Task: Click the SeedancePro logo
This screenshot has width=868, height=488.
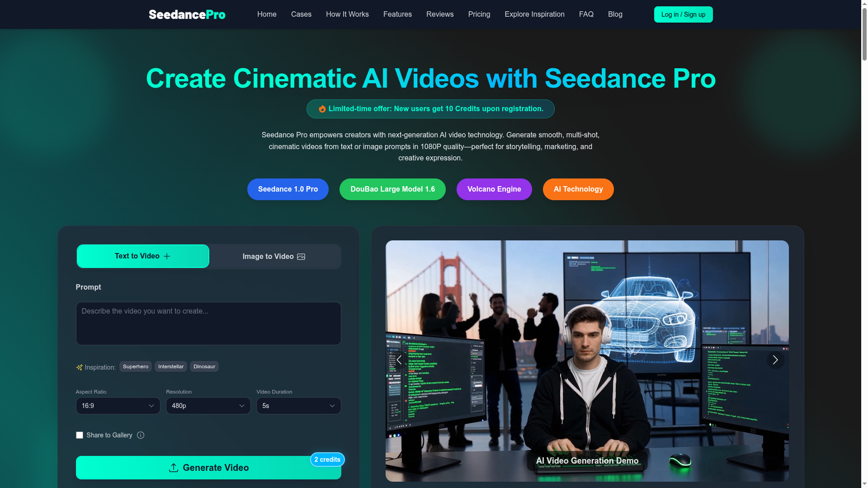Action: pos(187,14)
